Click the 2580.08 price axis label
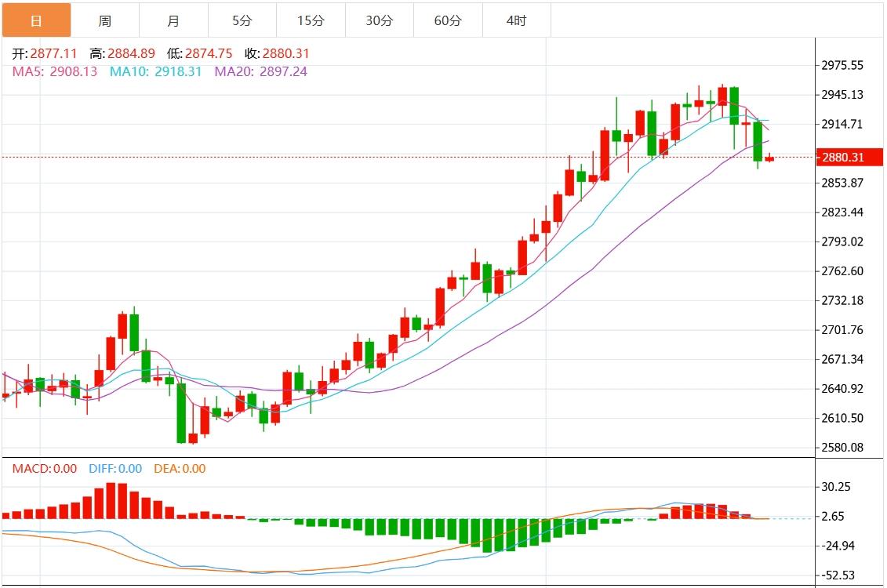Image resolution: width=887 pixels, height=588 pixels. tap(842, 448)
